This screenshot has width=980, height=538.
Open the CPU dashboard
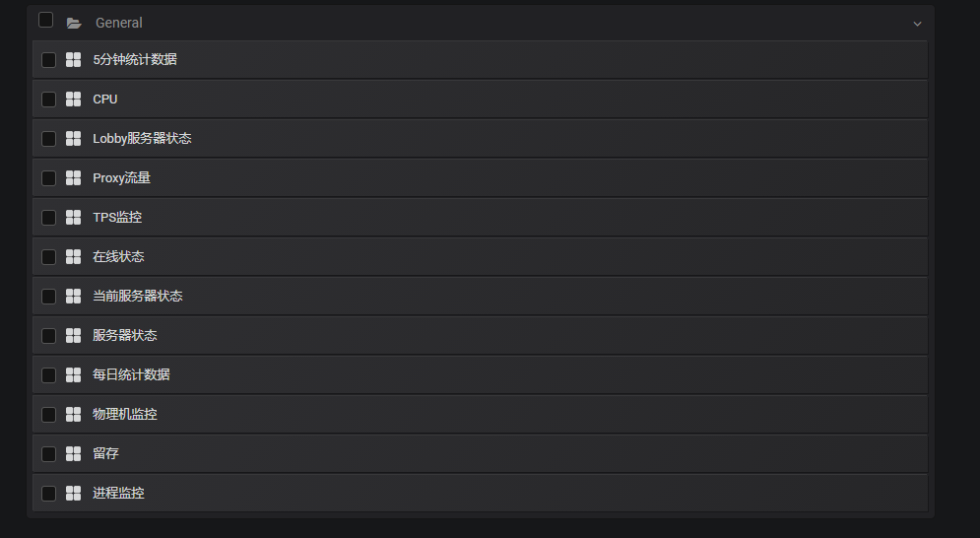click(x=480, y=99)
